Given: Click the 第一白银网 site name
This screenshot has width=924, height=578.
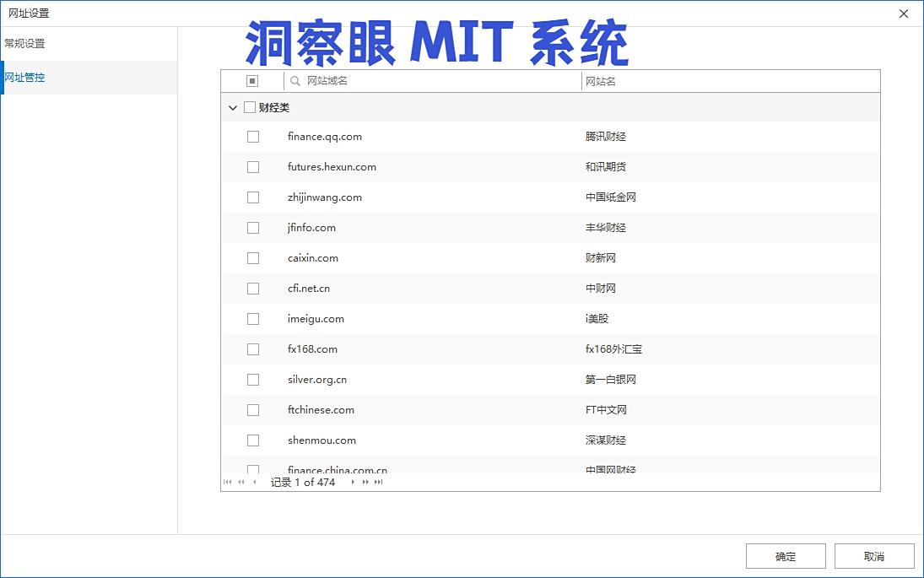Looking at the screenshot, I should click(610, 380).
